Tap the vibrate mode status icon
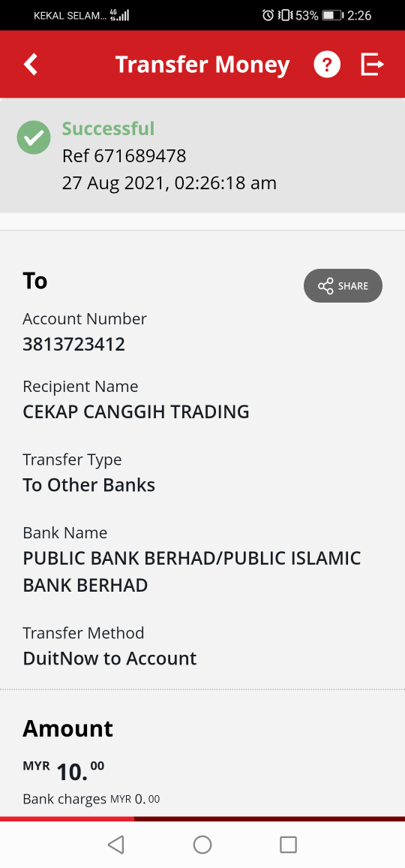This screenshot has height=868, width=405. coord(285,15)
